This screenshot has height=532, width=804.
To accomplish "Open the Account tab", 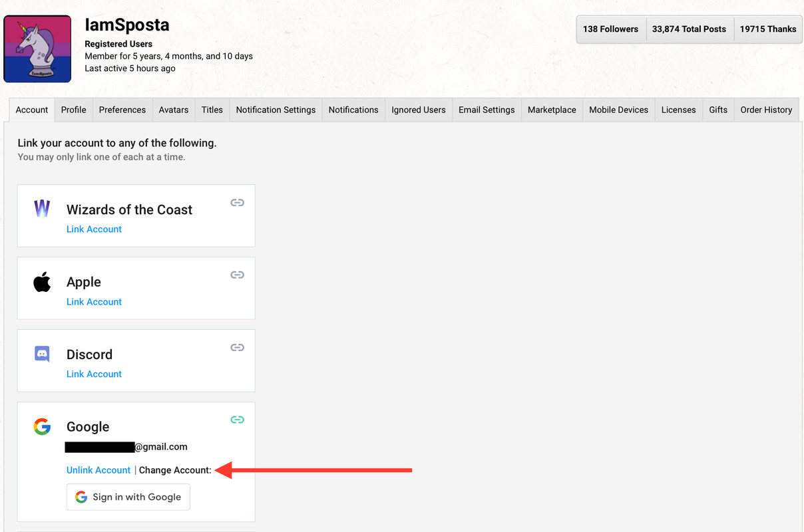I will pos(32,110).
